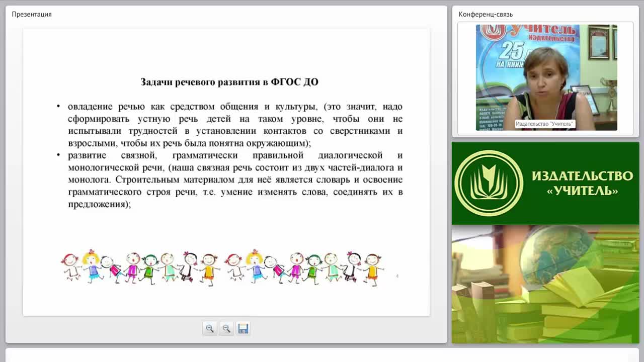Click the Конференц-связь panel header
Screen dimensions: 644x362
coord(486,14)
